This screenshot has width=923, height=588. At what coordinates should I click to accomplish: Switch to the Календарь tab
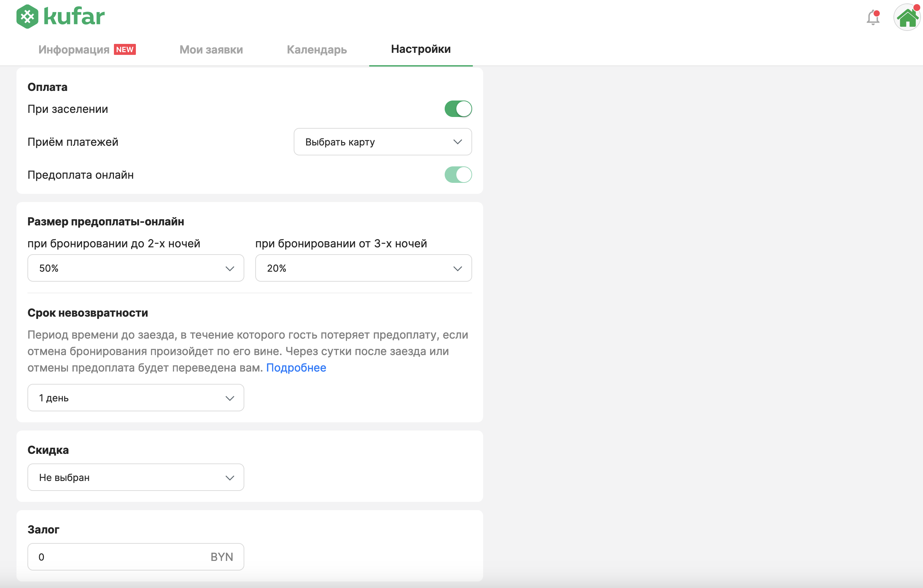317,49
